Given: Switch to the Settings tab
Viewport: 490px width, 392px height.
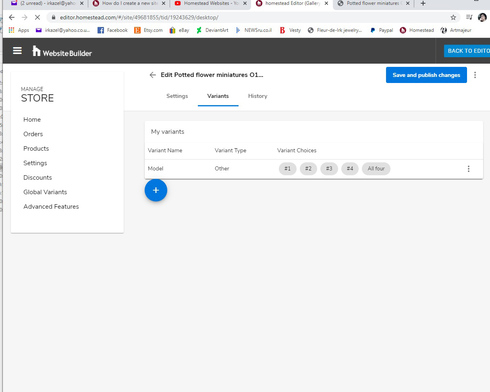Looking at the screenshot, I should (177, 96).
